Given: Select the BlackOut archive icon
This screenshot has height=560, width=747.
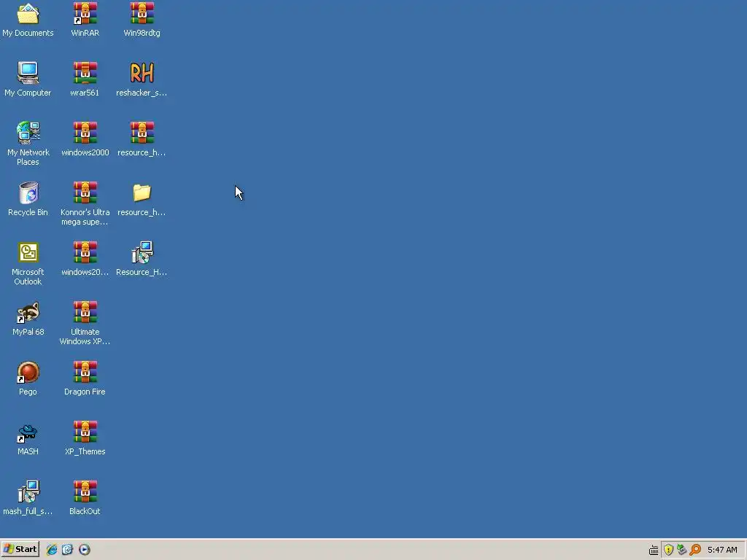Looking at the screenshot, I should pos(85,491).
